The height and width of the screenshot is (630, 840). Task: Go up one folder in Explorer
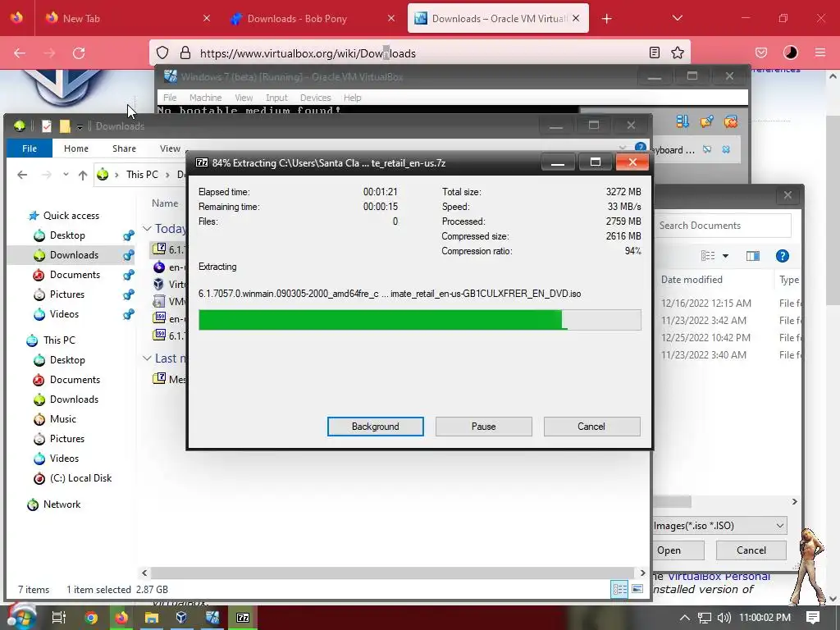pyautogui.click(x=83, y=175)
